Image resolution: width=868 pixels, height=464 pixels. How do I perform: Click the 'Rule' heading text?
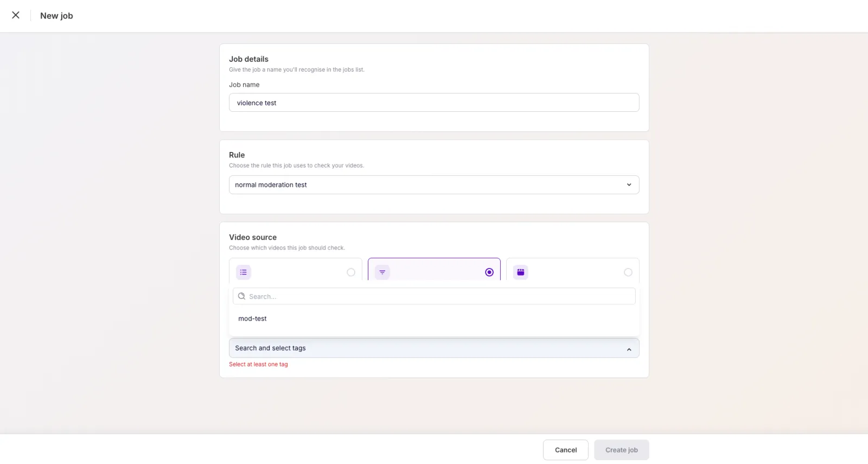pyautogui.click(x=237, y=155)
